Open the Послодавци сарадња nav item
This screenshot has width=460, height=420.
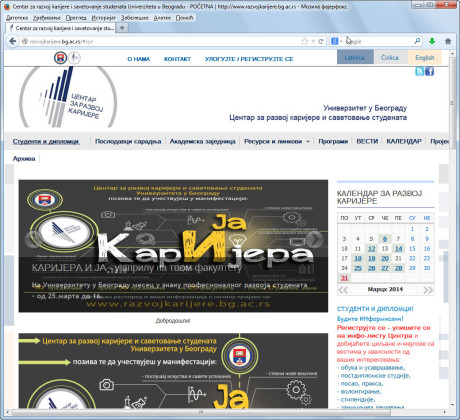pyautogui.click(x=128, y=141)
